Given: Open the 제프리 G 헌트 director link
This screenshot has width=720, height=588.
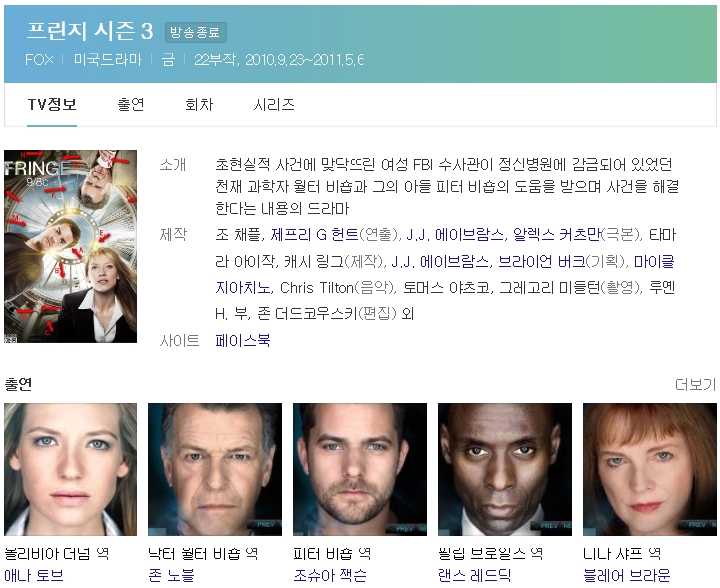Looking at the screenshot, I should pos(314,235).
